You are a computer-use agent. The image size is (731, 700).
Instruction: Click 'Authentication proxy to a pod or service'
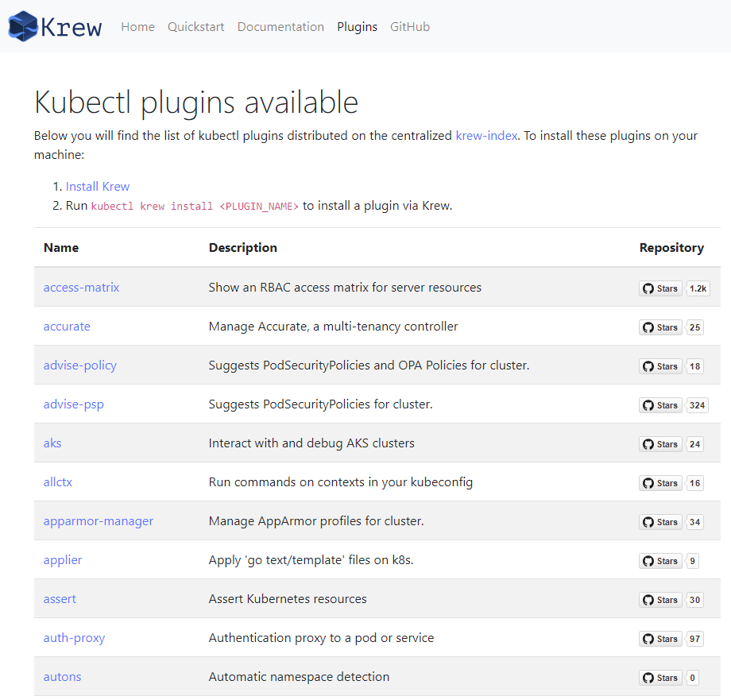pyautogui.click(x=321, y=637)
